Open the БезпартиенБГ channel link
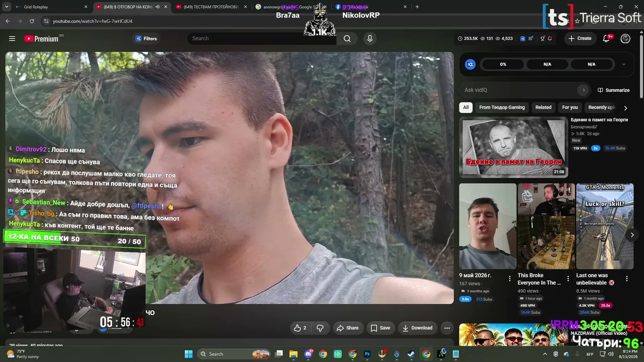This screenshot has width=644, height=362. pos(584,127)
